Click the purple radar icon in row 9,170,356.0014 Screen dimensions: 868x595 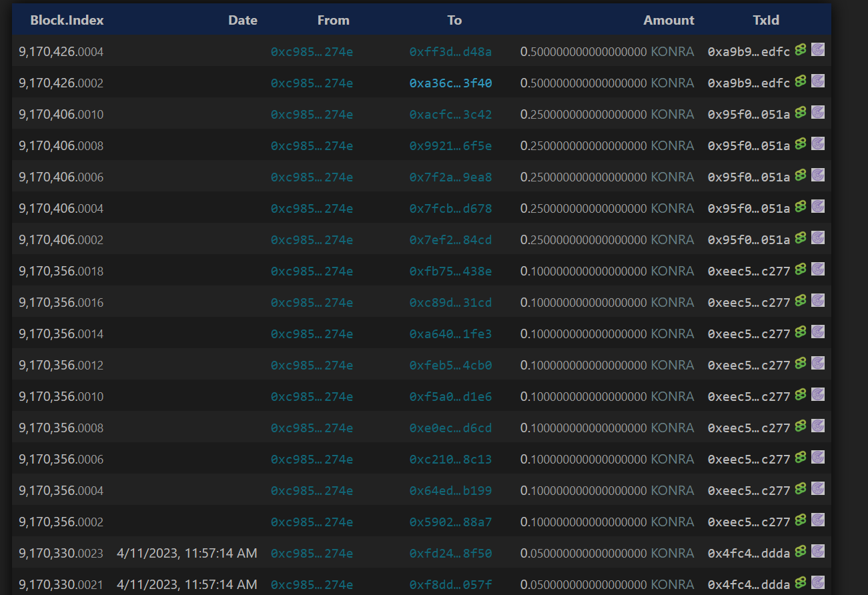tap(818, 332)
